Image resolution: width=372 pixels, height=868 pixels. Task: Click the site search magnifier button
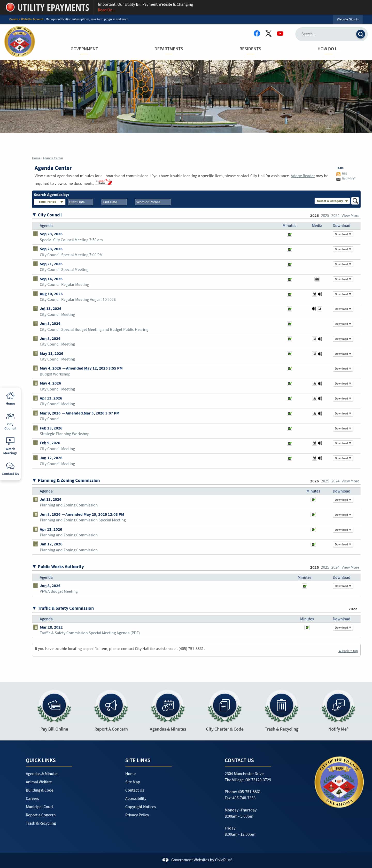coord(360,34)
